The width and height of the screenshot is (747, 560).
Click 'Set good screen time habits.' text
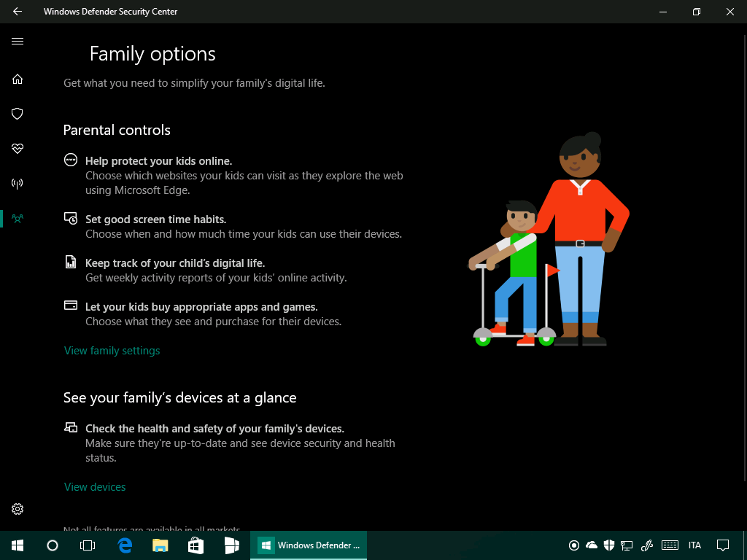coord(156,219)
